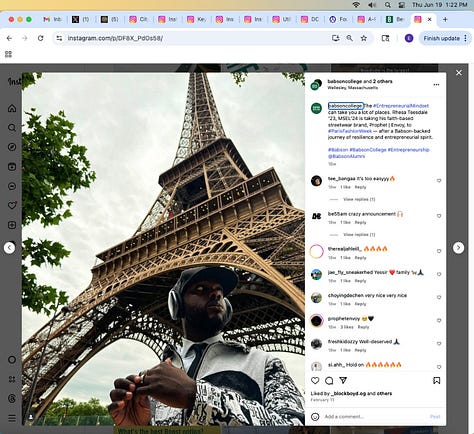The image size is (474, 434).
Task: Open macOS Spotlight search in menu bar
Action: point(387,5)
